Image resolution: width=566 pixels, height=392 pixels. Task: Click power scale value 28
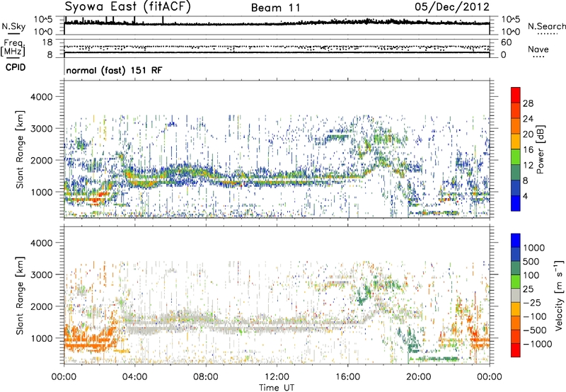pos(528,103)
